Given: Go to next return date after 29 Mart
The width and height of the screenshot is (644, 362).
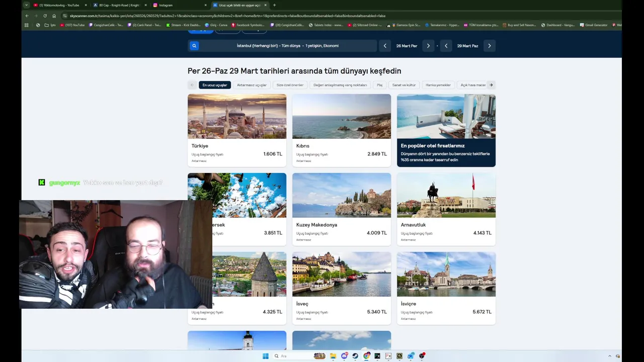Looking at the screenshot, I should pos(489,46).
